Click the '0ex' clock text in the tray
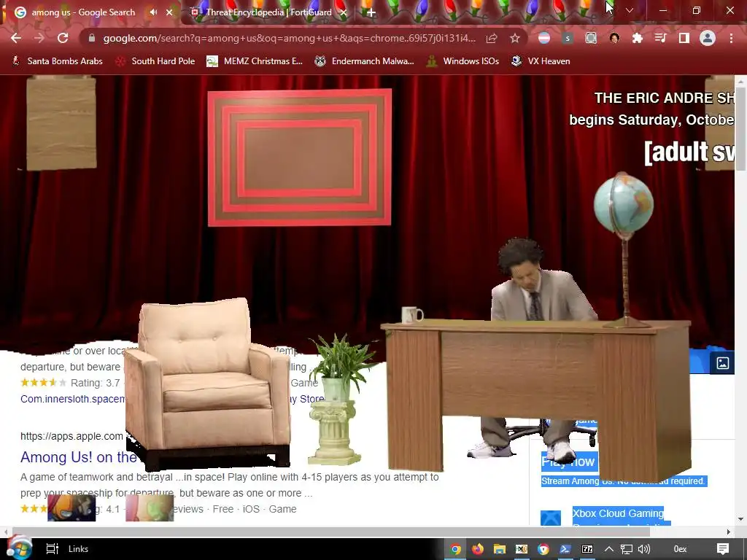 click(x=681, y=549)
